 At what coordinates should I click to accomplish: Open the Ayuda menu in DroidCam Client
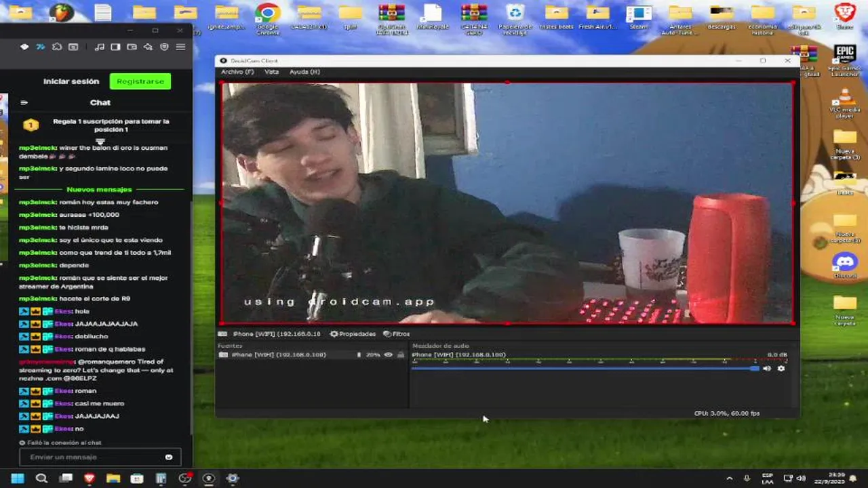[x=304, y=72]
